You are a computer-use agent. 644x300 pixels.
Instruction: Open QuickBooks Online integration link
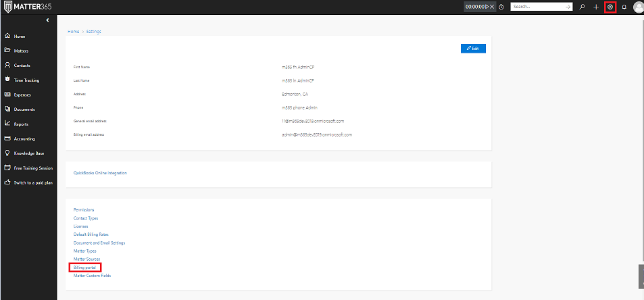pos(100,173)
